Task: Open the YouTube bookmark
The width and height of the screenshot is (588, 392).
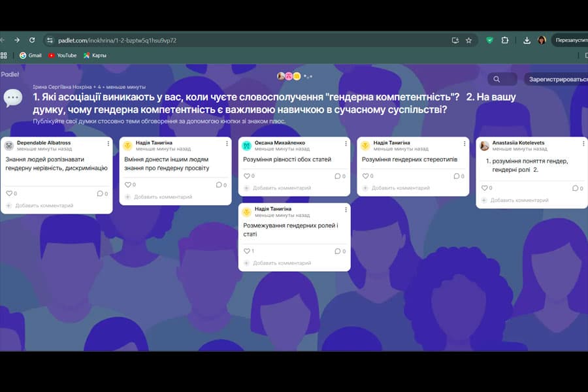Action: pyautogui.click(x=62, y=56)
